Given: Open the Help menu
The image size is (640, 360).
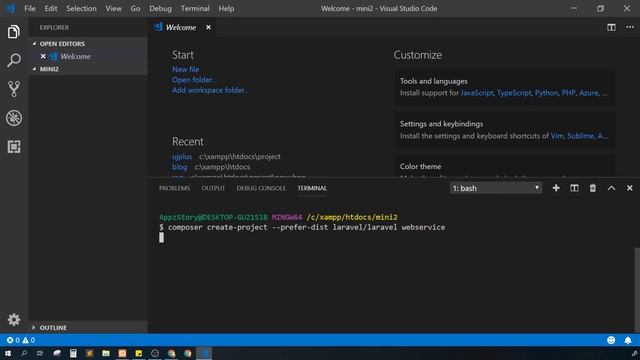Looking at the screenshot, I should pyautogui.click(x=226, y=8).
